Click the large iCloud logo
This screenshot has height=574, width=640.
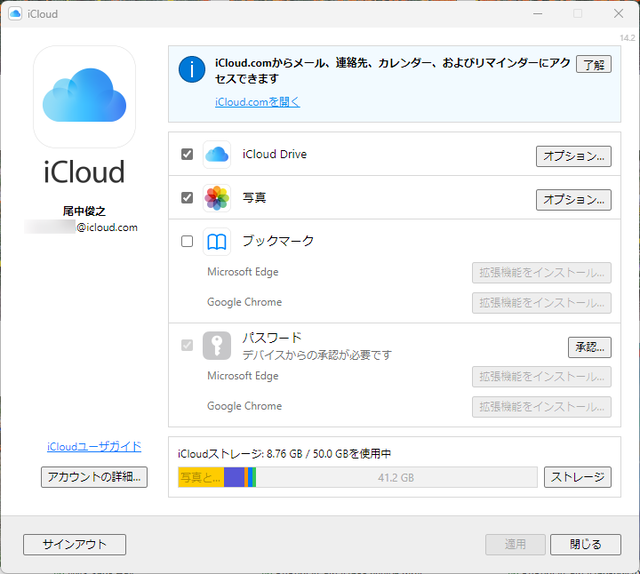(x=84, y=97)
